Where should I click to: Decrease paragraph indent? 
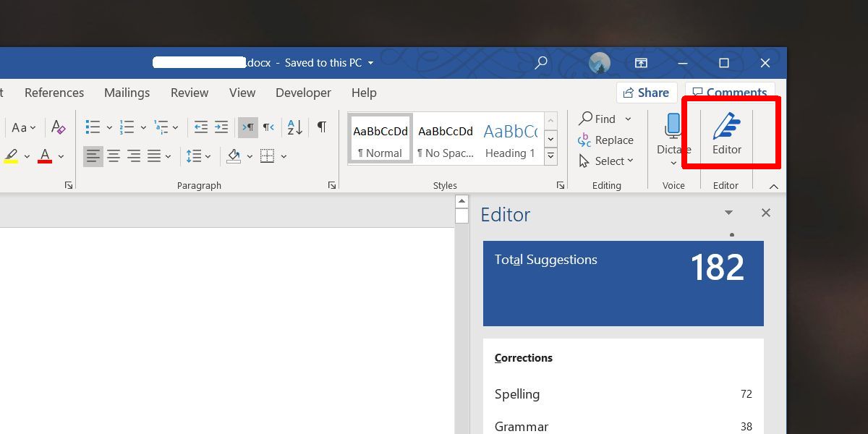(201, 127)
